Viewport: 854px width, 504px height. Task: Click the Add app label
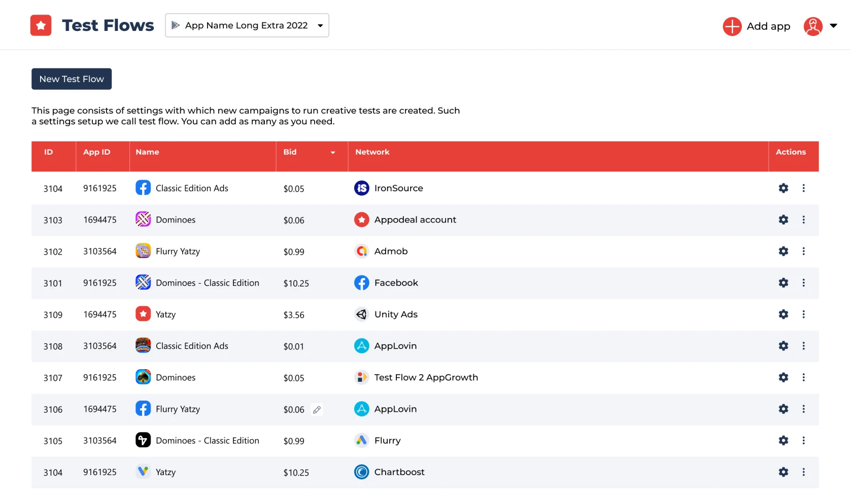768,26
